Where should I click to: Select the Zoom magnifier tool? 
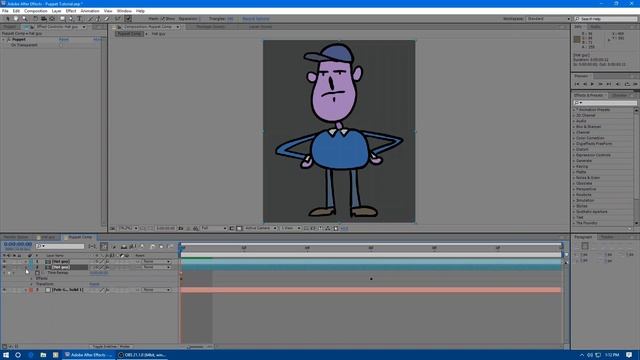tap(24, 19)
